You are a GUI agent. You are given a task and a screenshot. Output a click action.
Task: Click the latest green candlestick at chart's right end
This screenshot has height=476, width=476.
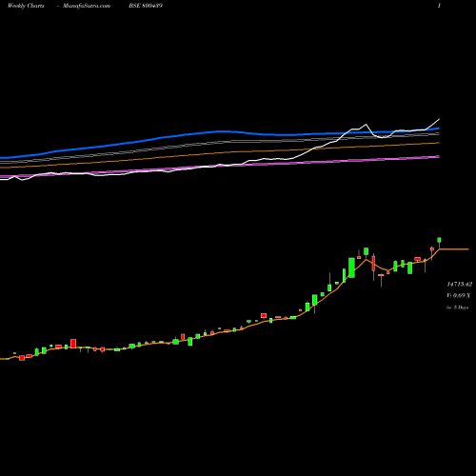pos(439,240)
